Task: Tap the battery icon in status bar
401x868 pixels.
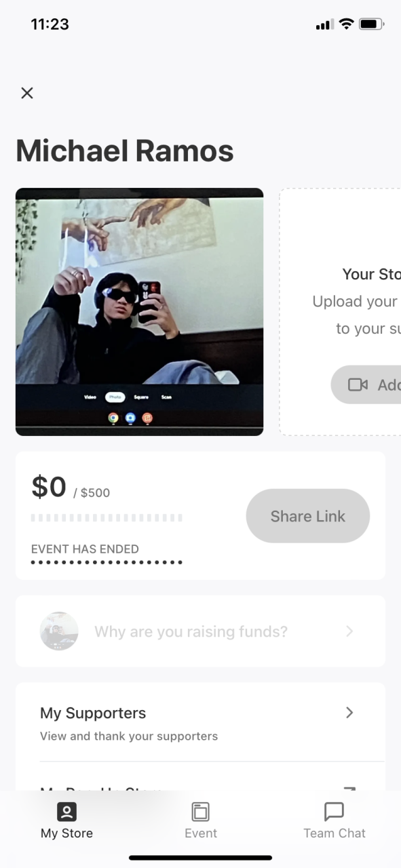Action: 372,24
